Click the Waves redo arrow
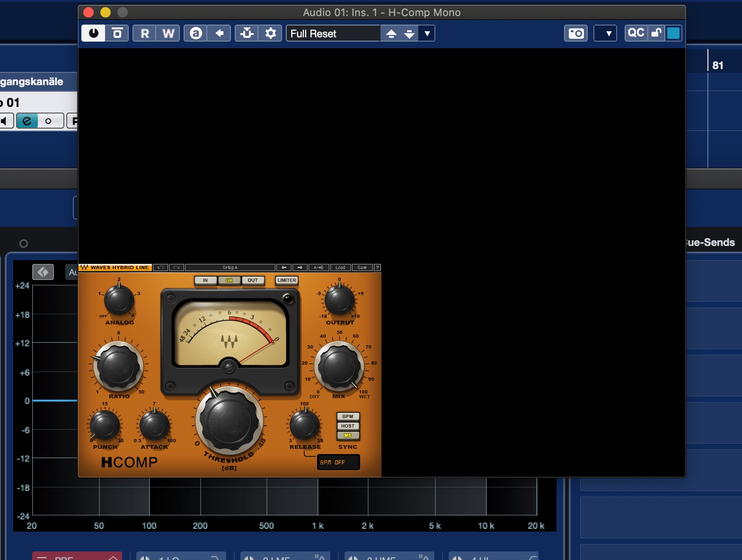Image resolution: width=742 pixels, height=560 pixels. tap(177, 268)
